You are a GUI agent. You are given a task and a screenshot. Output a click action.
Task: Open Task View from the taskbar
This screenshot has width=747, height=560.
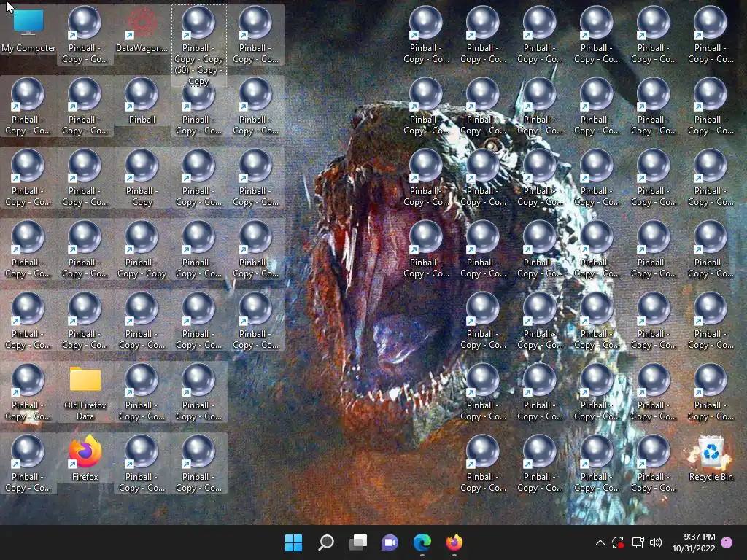[x=358, y=542]
